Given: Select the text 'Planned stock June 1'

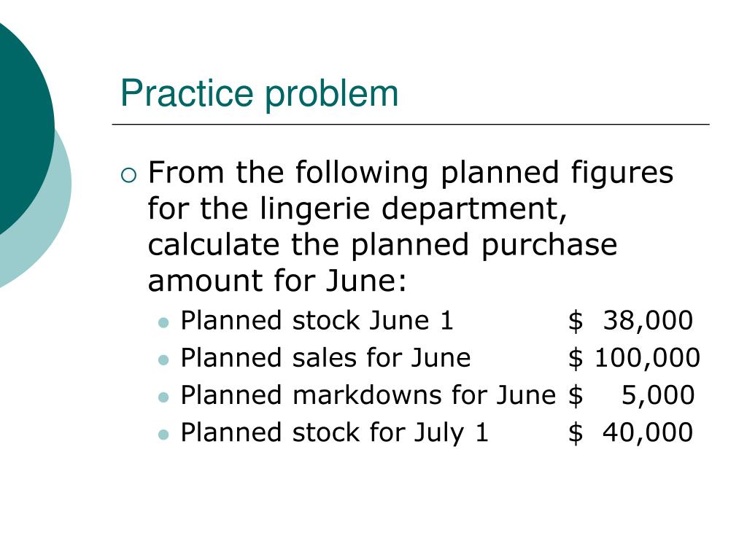Looking at the screenshot, I should 317,320.
